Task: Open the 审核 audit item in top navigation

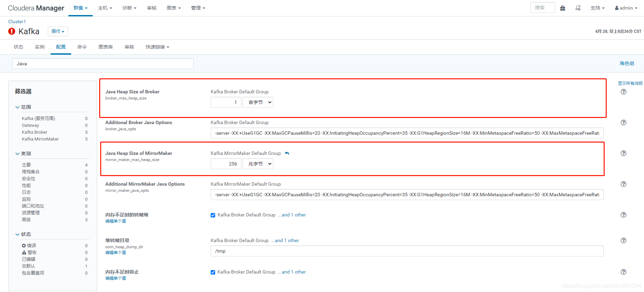Action: tap(152, 8)
